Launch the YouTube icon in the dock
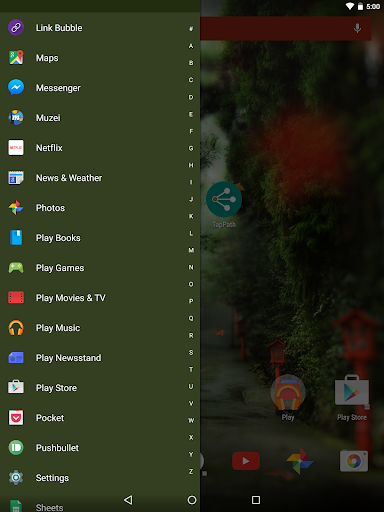 tap(246, 461)
